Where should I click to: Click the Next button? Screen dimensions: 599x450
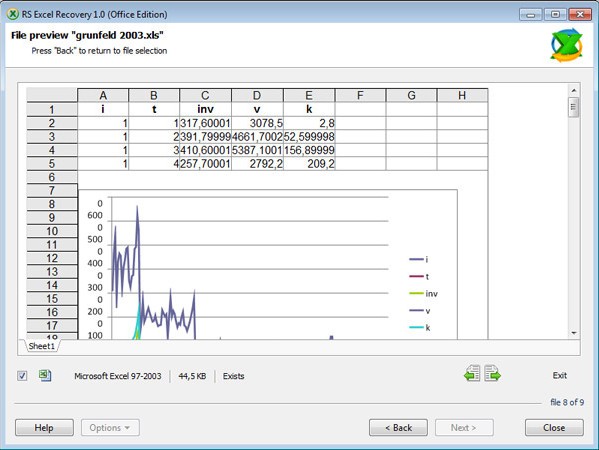[464, 427]
